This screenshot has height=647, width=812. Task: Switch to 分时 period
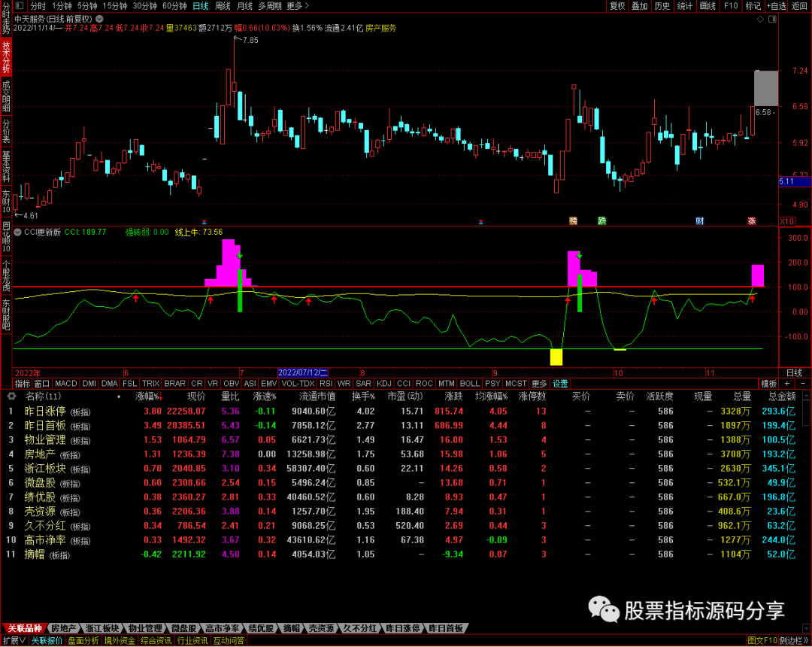38,6
